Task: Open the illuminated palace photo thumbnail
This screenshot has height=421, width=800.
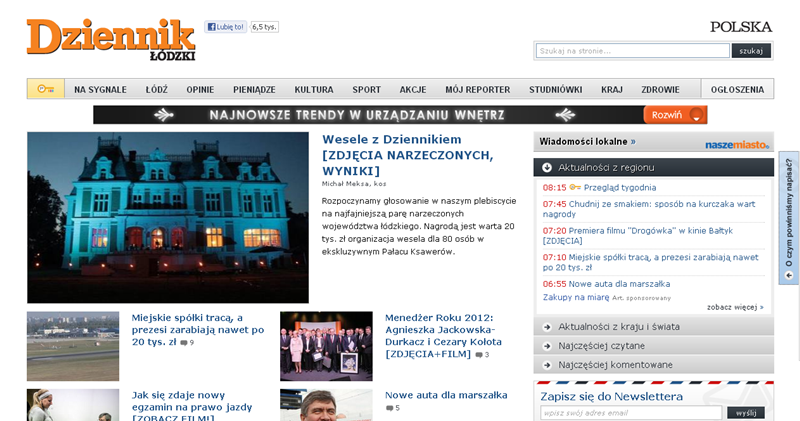Action: click(168, 217)
